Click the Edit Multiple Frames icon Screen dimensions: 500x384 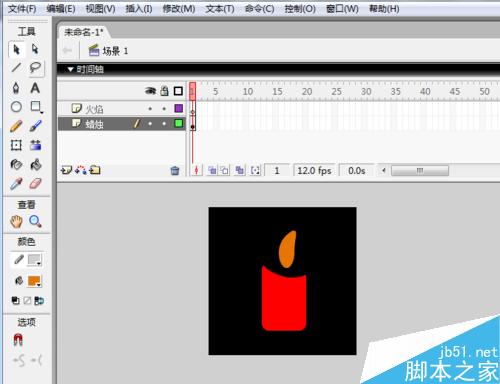240,170
